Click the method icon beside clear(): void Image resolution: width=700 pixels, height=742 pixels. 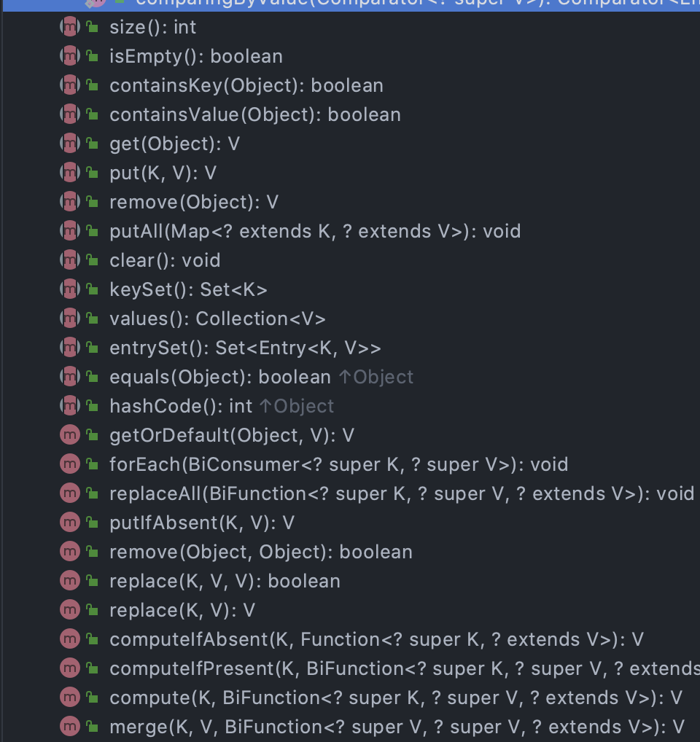70,261
